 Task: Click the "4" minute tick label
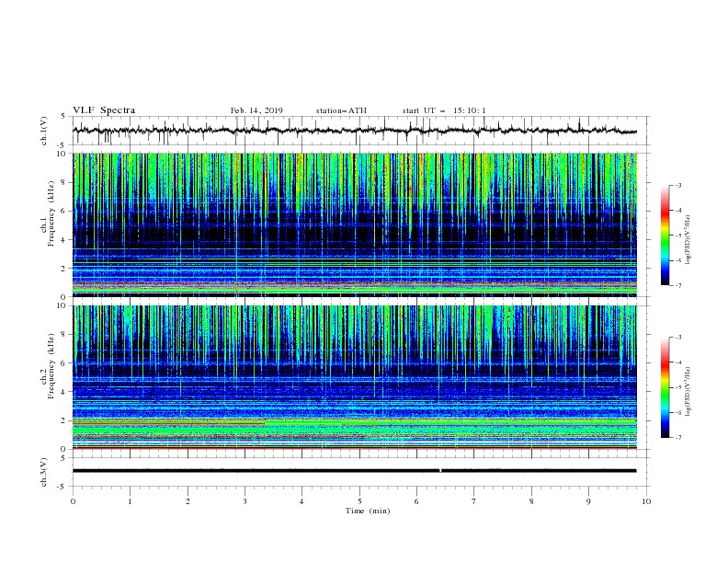click(x=302, y=501)
